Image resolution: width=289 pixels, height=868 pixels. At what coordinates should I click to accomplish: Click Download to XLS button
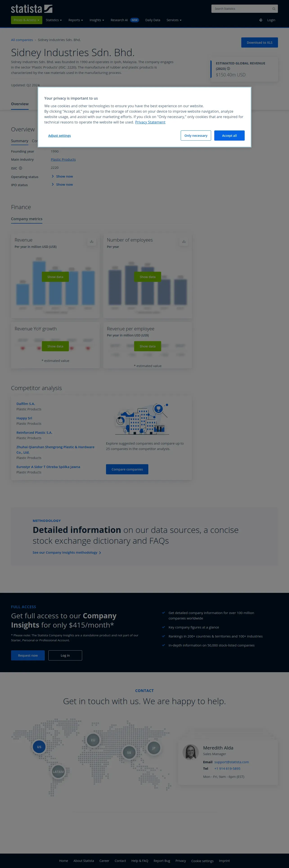click(x=259, y=42)
